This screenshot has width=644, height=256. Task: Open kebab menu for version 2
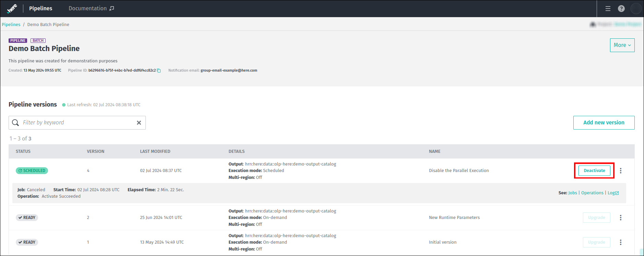click(621, 218)
